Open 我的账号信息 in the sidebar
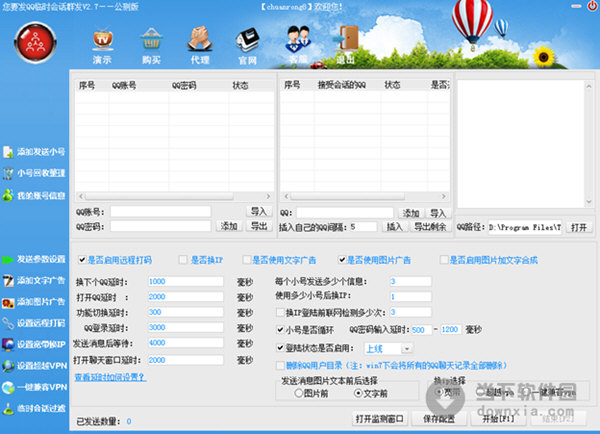The height and width of the screenshot is (434, 600). click(x=34, y=196)
